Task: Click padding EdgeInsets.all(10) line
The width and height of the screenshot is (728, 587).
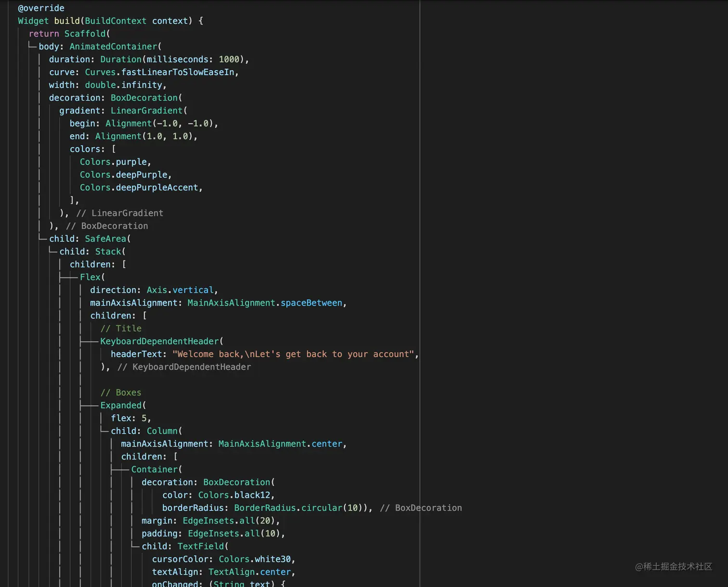Action: coord(213,534)
